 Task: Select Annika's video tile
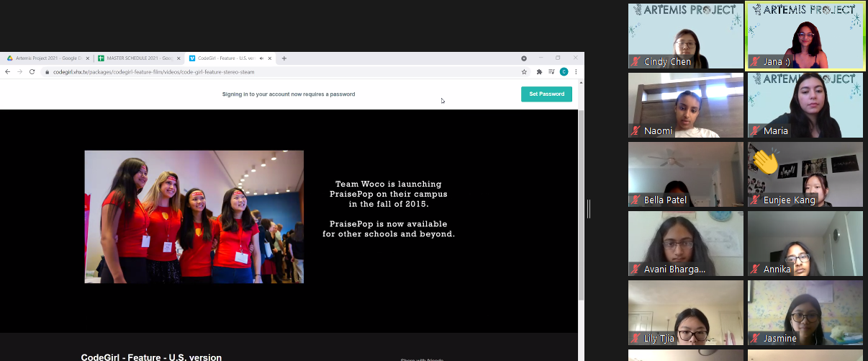coord(805,243)
